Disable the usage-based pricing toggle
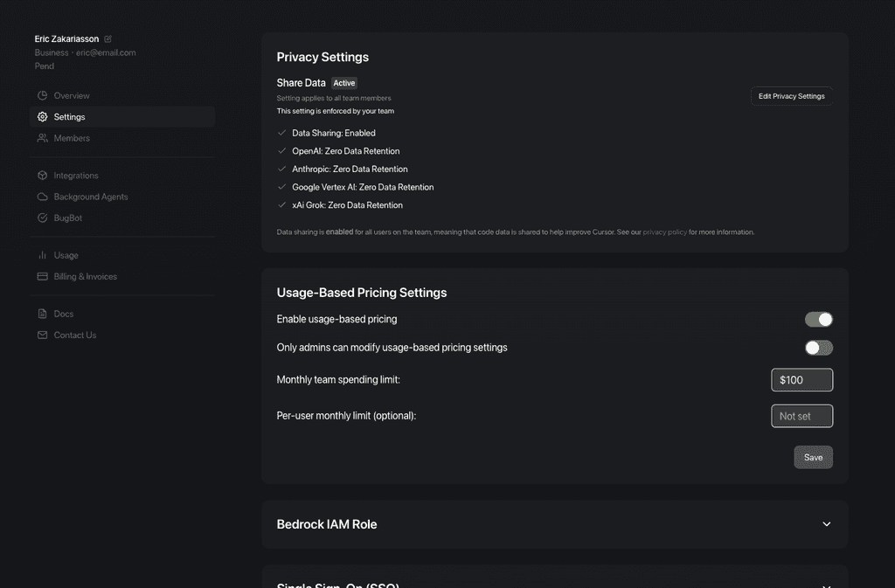The width and height of the screenshot is (895, 588). click(x=818, y=319)
